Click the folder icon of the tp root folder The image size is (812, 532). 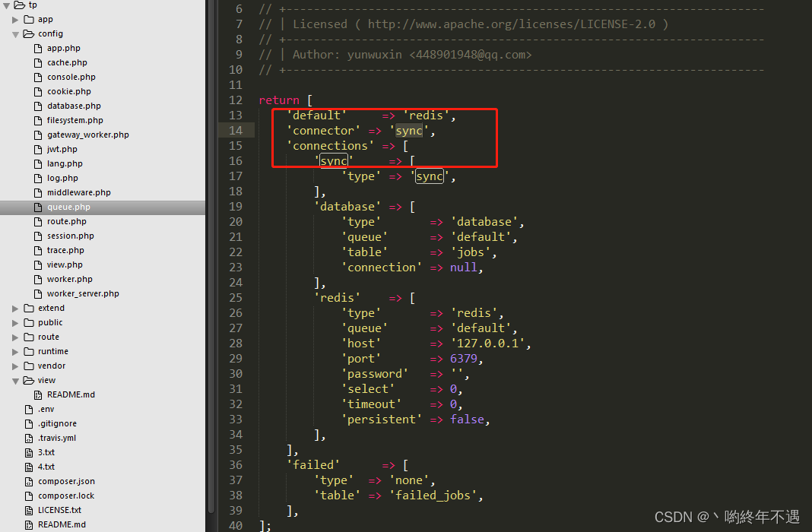pyautogui.click(x=21, y=5)
